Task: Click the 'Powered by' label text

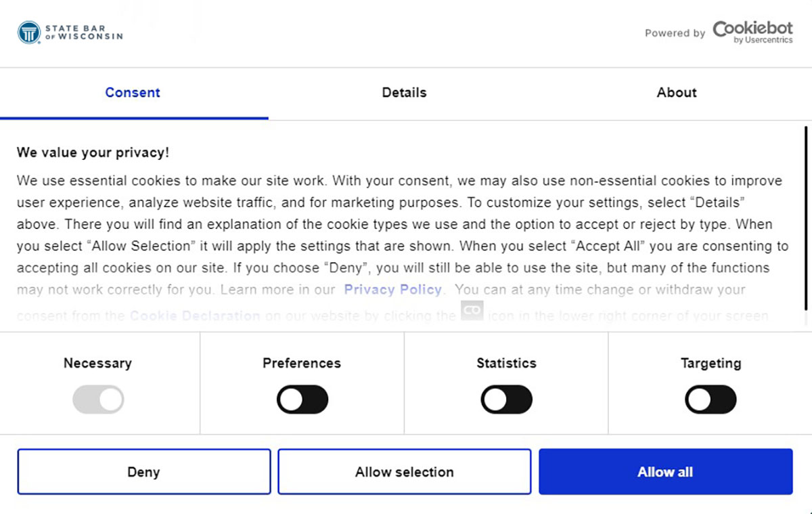Action: (x=675, y=33)
